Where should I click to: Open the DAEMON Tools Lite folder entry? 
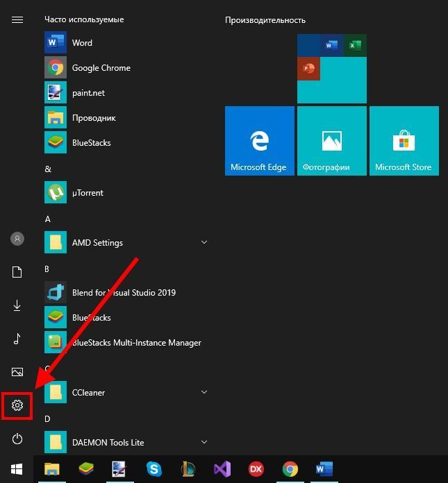(x=128, y=442)
